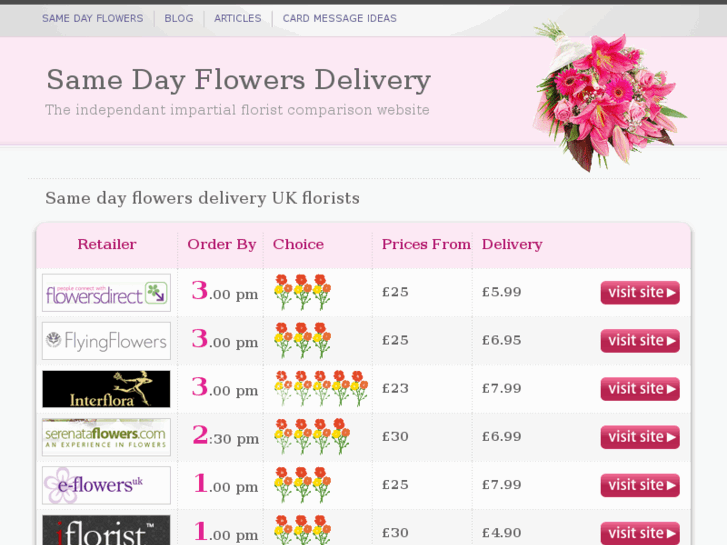The height and width of the screenshot is (545, 727).
Task: Open the Blog nav link
Action: [x=179, y=19]
